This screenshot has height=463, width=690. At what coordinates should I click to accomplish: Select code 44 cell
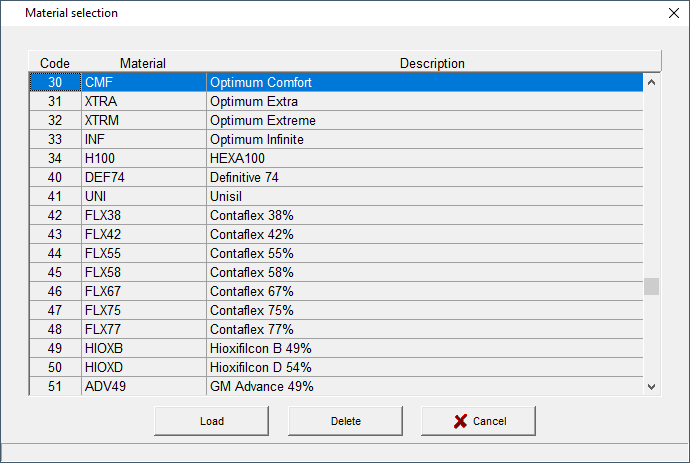(x=55, y=253)
